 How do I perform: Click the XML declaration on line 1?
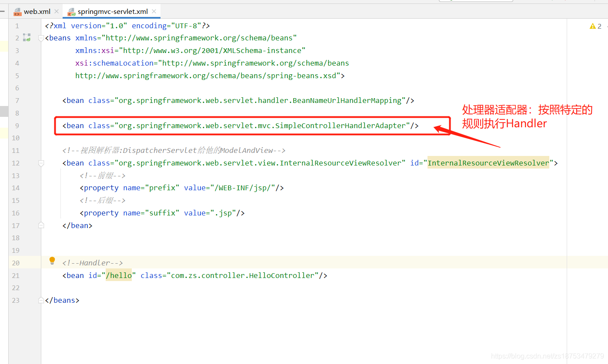click(x=127, y=26)
